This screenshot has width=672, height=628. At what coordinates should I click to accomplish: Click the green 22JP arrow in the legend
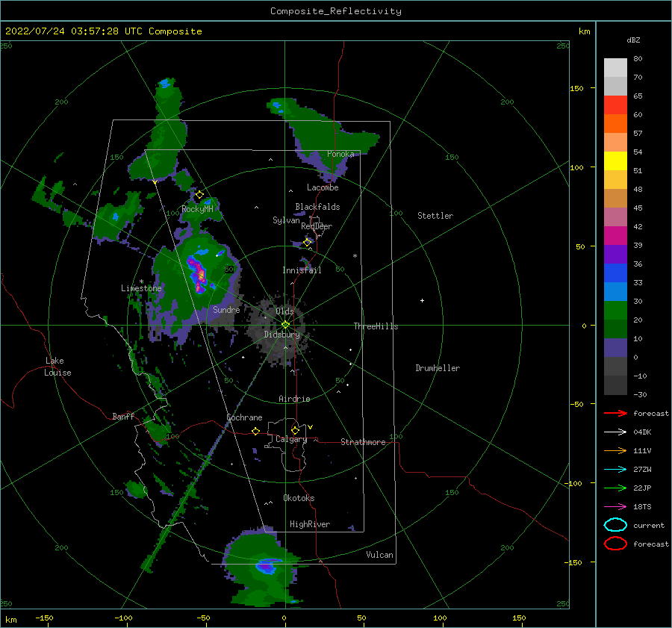[615, 488]
